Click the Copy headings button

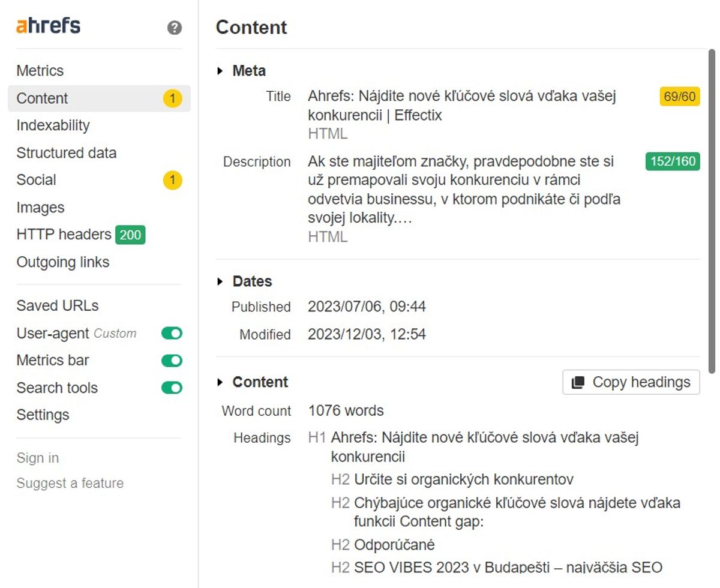(x=631, y=382)
